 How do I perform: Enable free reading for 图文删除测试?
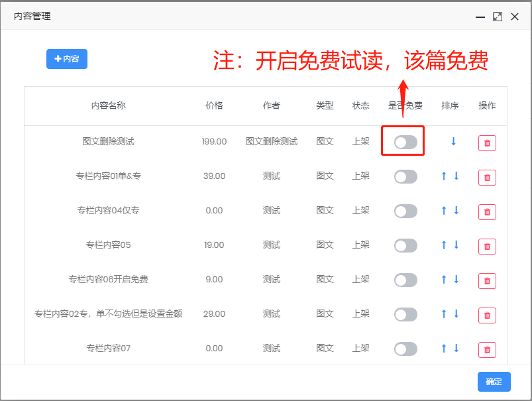point(405,142)
